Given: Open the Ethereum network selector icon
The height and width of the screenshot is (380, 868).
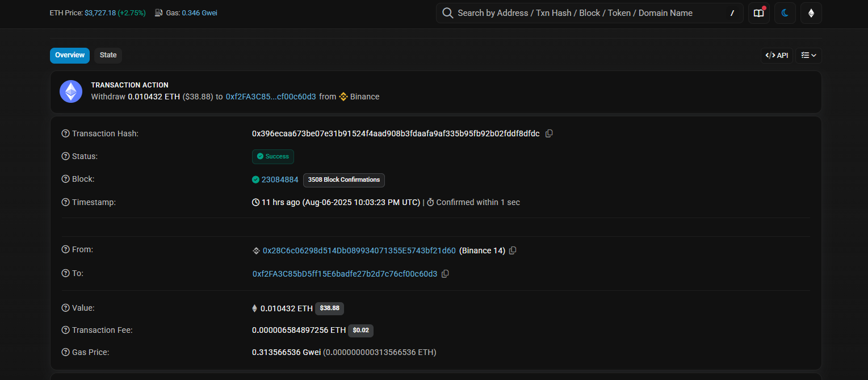Looking at the screenshot, I should click(811, 13).
